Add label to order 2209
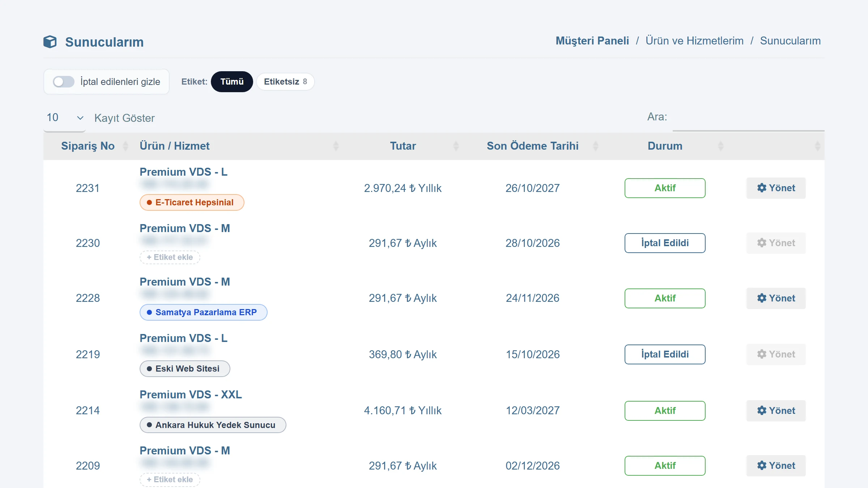The image size is (868, 488). tap(170, 480)
